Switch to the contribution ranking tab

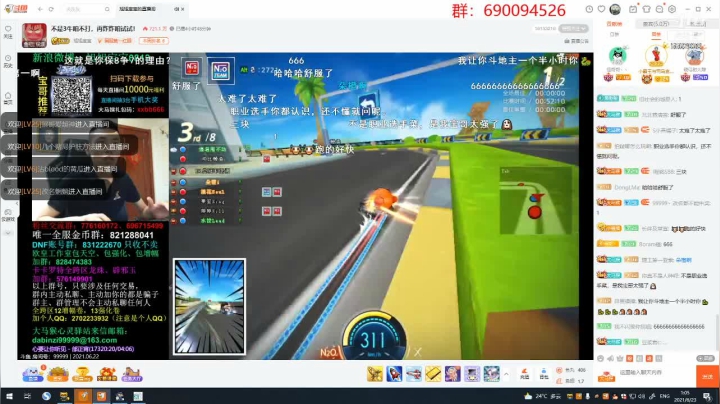pyautogui.click(x=614, y=24)
